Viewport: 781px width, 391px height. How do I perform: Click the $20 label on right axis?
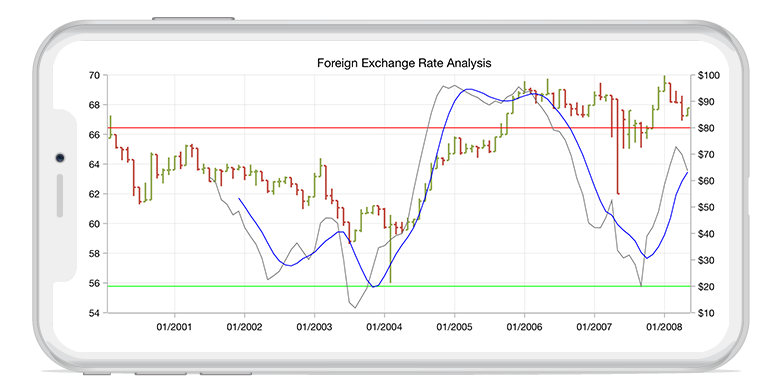coord(707,287)
